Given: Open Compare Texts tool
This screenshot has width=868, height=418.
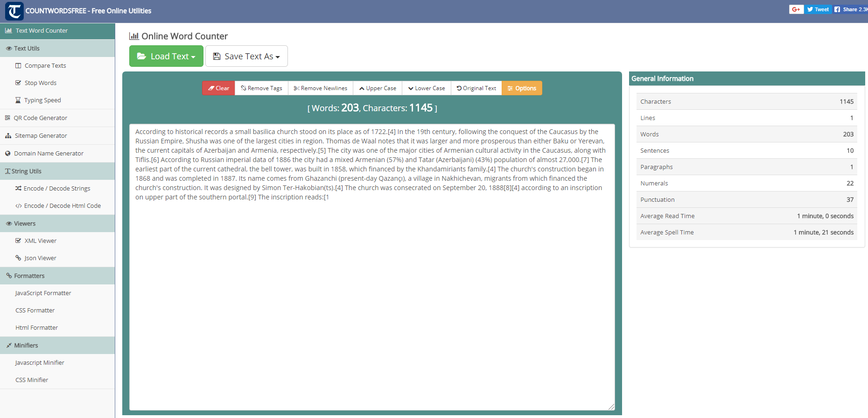Looking at the screenshot, I should click(45, 66).
